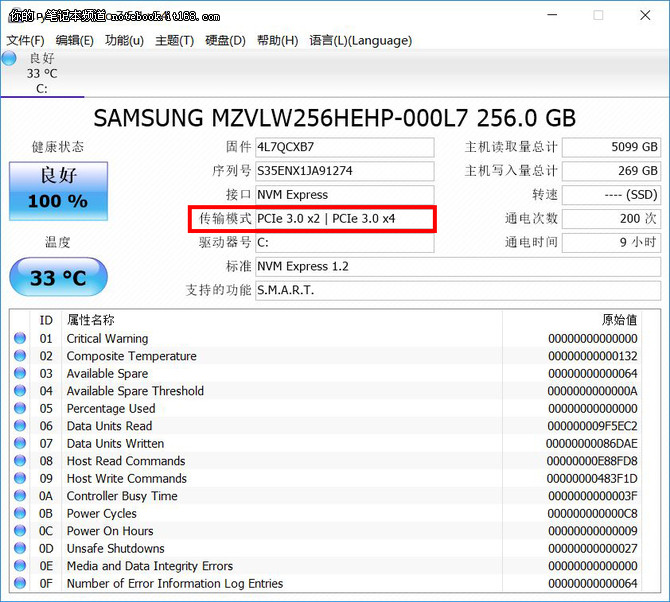Open the 编辑(E) menu
670x602 pixels.
(x=74, y=41)
